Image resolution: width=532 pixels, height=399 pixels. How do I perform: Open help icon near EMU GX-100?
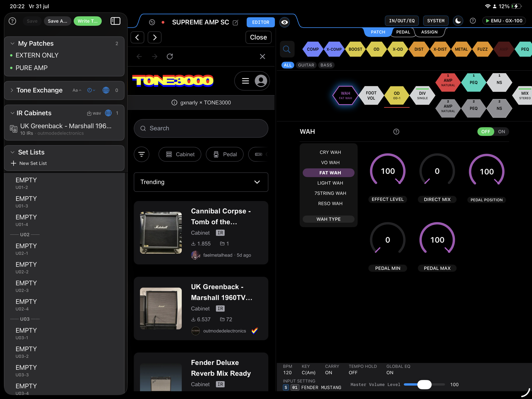tap(473, 21)
